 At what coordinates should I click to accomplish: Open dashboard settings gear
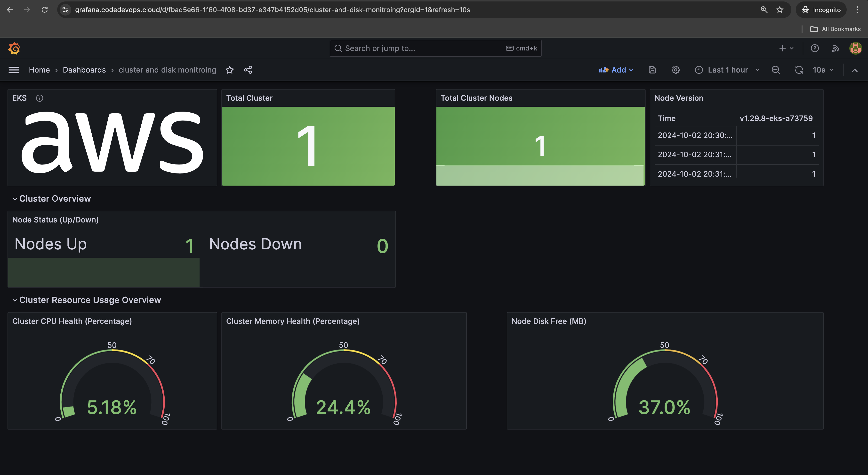675,70
